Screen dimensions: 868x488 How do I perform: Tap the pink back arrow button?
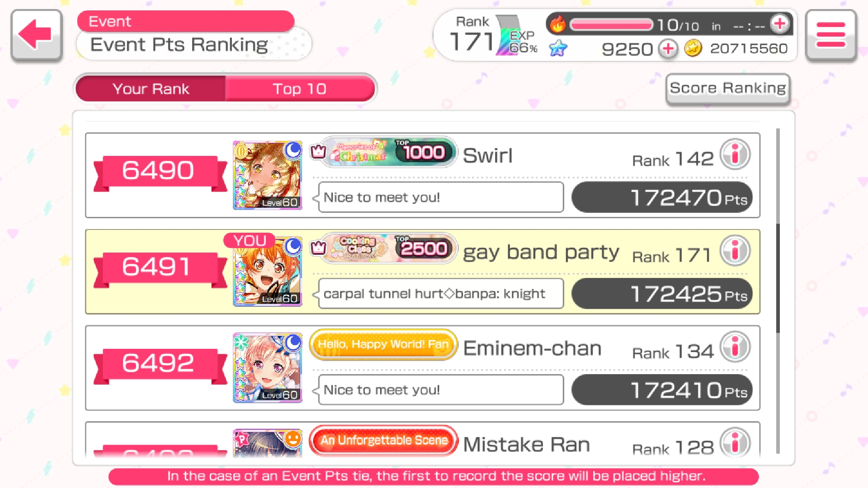36,35
